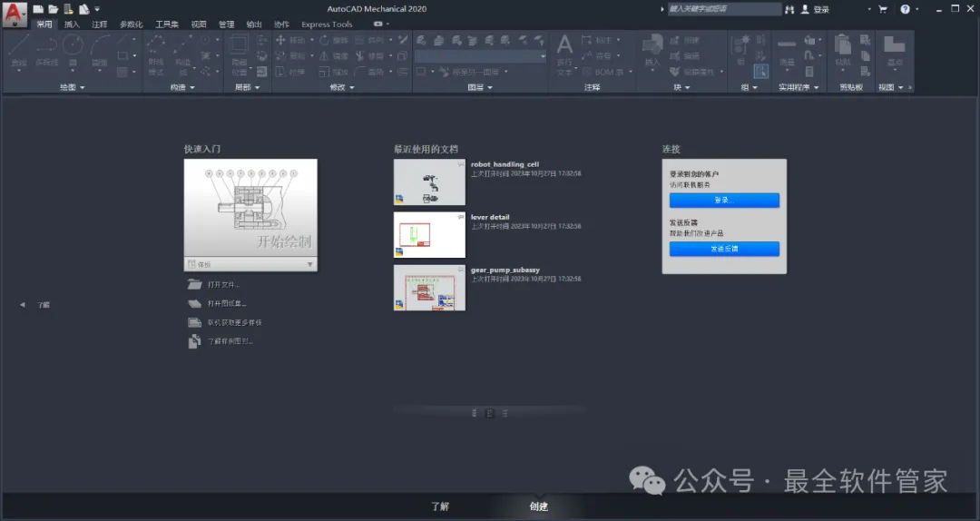Viewport: 980px width, 521px height.
Task: Open the Express Tools ribbon tab
Action: coord(327,25)
